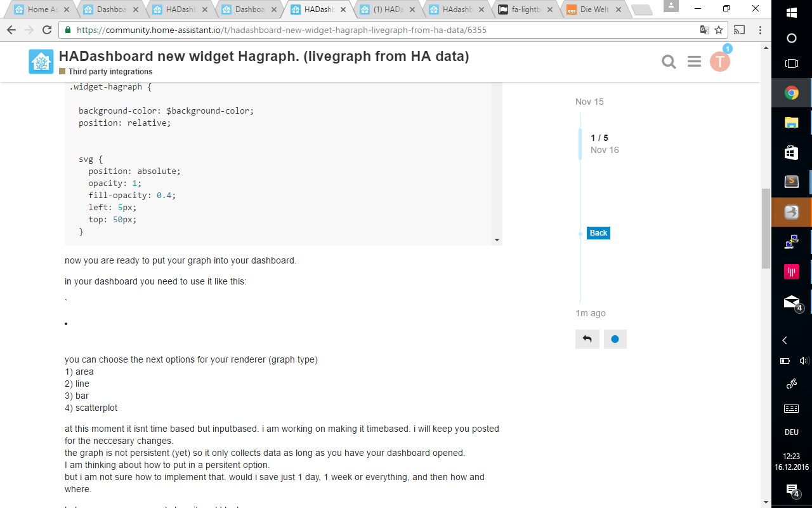Open the Chrome cast icon in the toolbar

tap(738, 29)
